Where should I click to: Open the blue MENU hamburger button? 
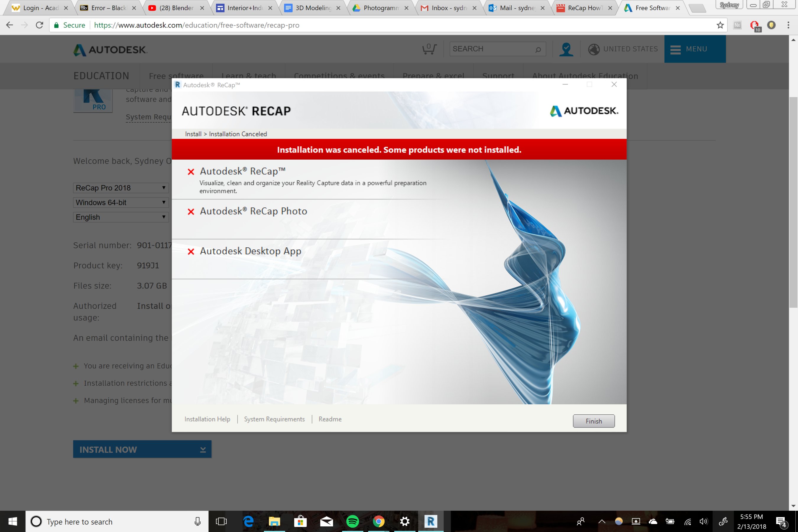coord(695,49)
